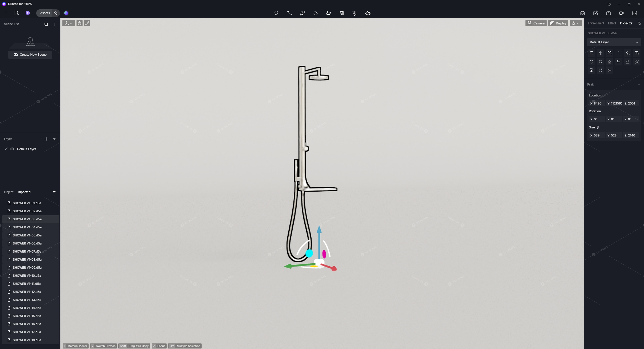Click the scatter dots icon
This screenshot has height=349, width=644.
(x=610, y=70)
